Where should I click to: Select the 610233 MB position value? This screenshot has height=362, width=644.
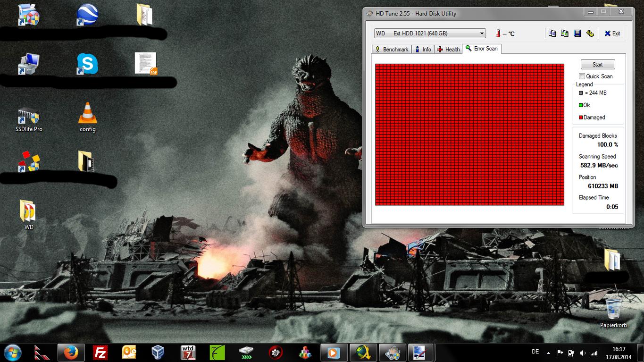(x=603, y=186)
